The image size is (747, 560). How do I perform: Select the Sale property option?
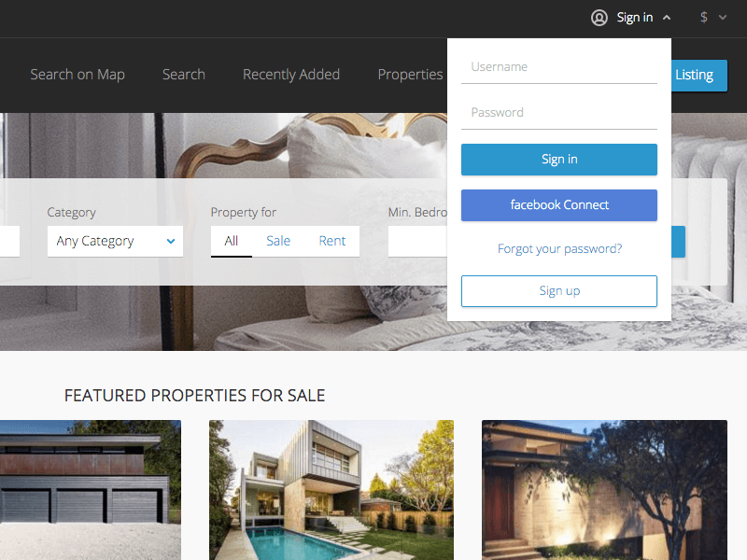(278, 242)
